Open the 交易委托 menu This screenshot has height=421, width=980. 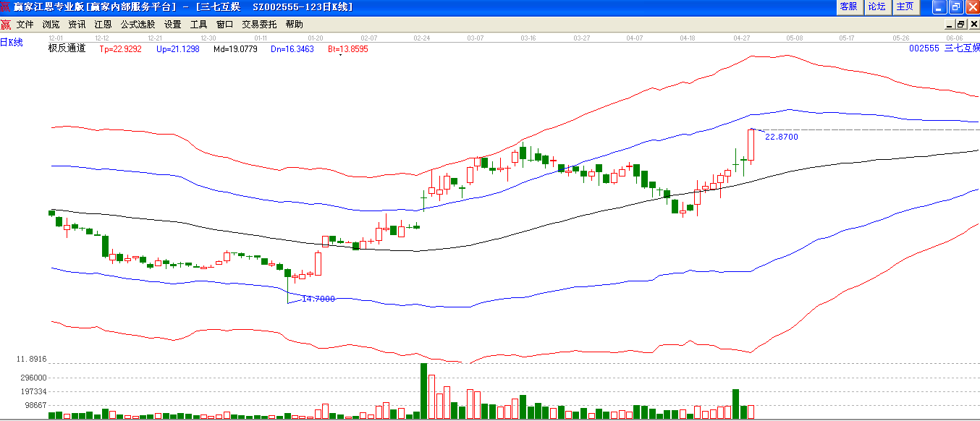point(259,24)
